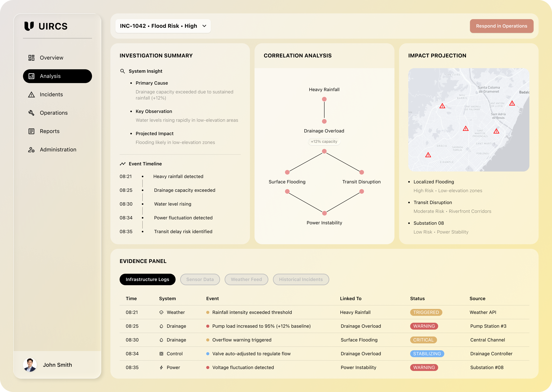The height and width of the screenshot is (392, 552).
Task: Open the Weather Feed tab
Action: click(246, 279)
